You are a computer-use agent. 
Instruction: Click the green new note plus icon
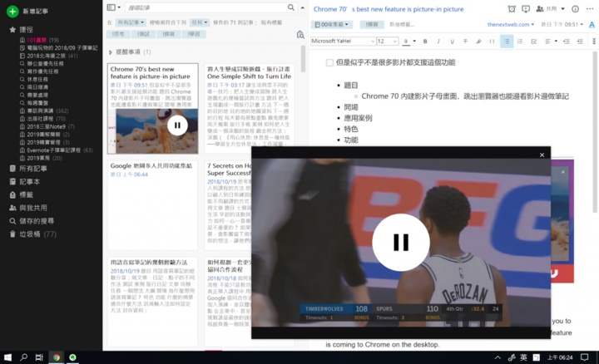coord(12,12)
